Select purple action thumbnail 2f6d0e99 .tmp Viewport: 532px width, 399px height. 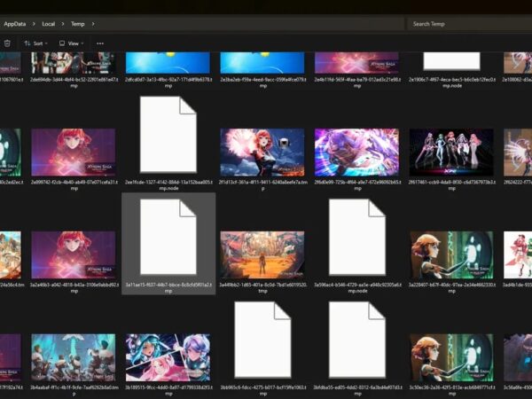[x=356, y=152]
